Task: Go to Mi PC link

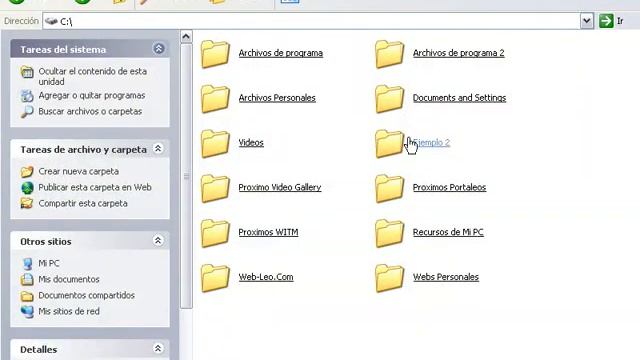Action: coord(49,263)
